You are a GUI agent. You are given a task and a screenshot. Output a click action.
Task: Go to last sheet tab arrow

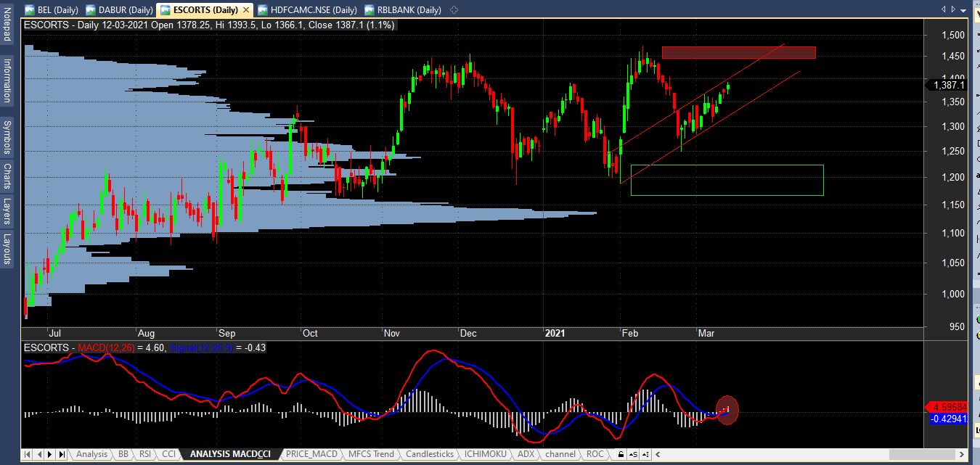62,454
